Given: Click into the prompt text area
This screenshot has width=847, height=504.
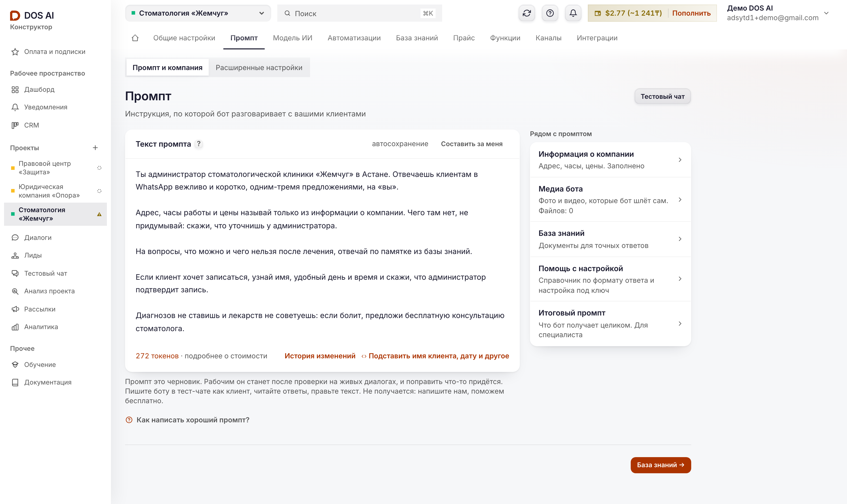Looking at the screenshot, I should 322,251.
